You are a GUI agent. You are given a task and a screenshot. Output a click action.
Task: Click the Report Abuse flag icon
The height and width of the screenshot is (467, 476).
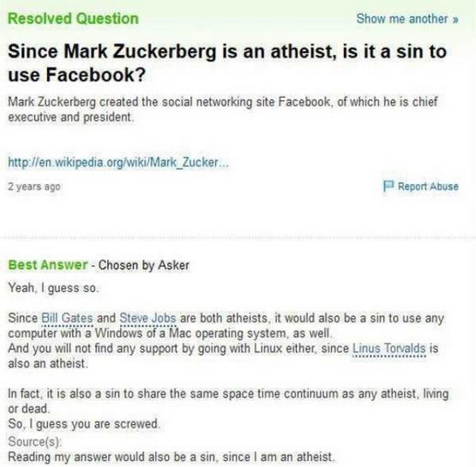pos(389,186)
